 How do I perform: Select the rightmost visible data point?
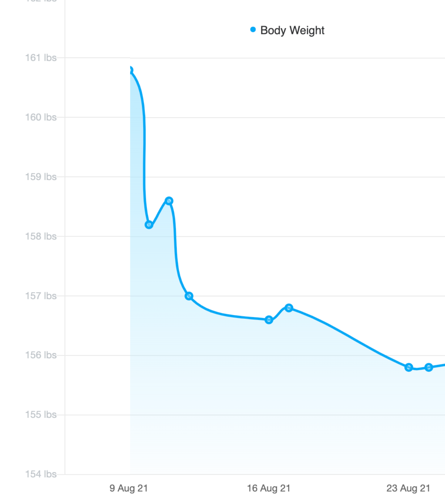click(429, 367)
